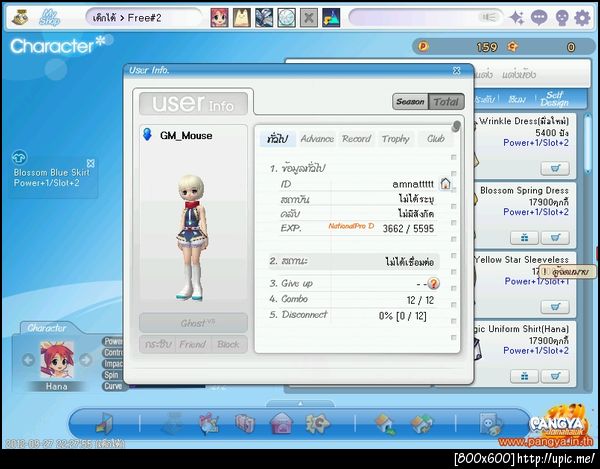Open the pink shop house icon in bottom bar
The image size is (600, 469).
(x=282, y=423)
